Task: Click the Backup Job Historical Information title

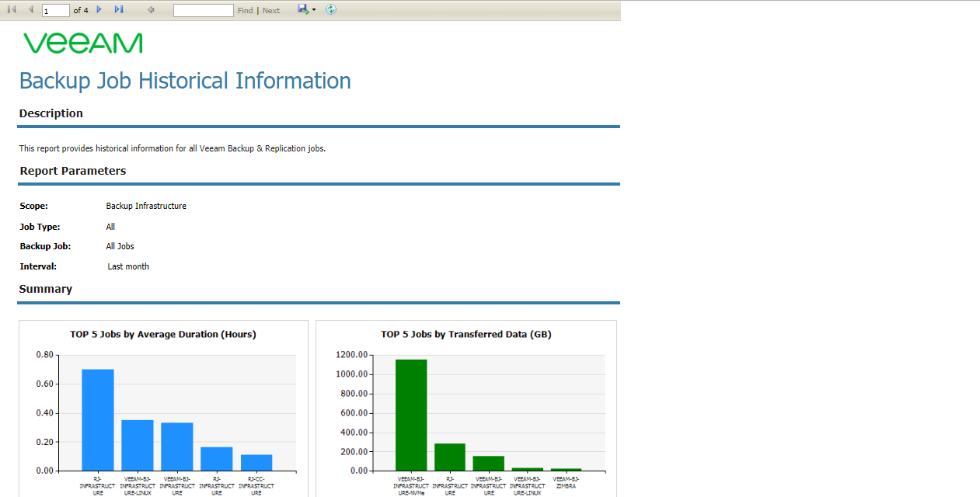Action: coord(185,81)
